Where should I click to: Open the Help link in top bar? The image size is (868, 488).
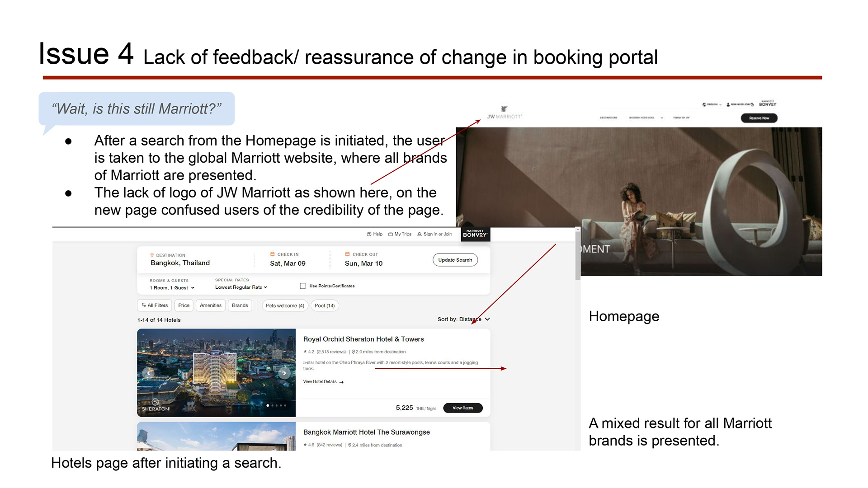pyautogui.click(x=378, y=234)
